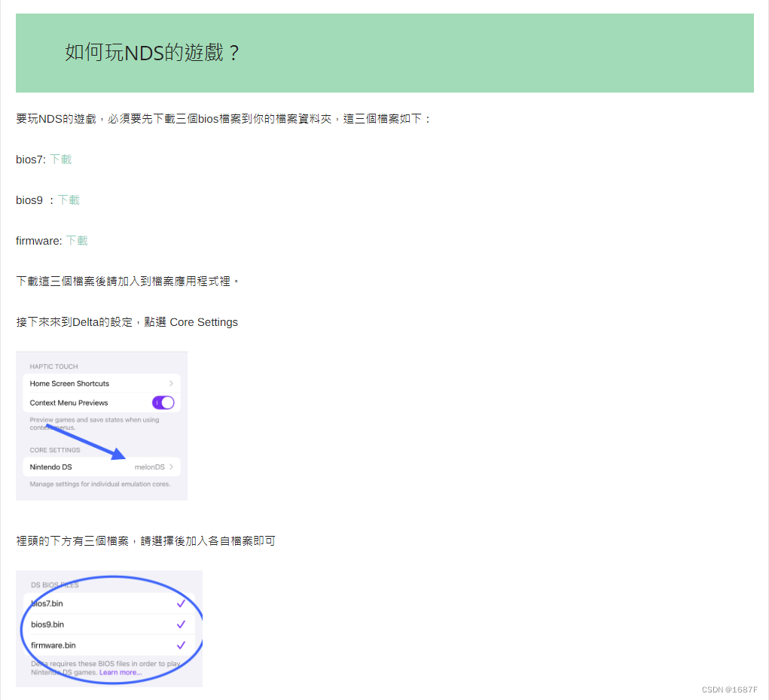Select the firmware.bin file row

pos(109,645)
